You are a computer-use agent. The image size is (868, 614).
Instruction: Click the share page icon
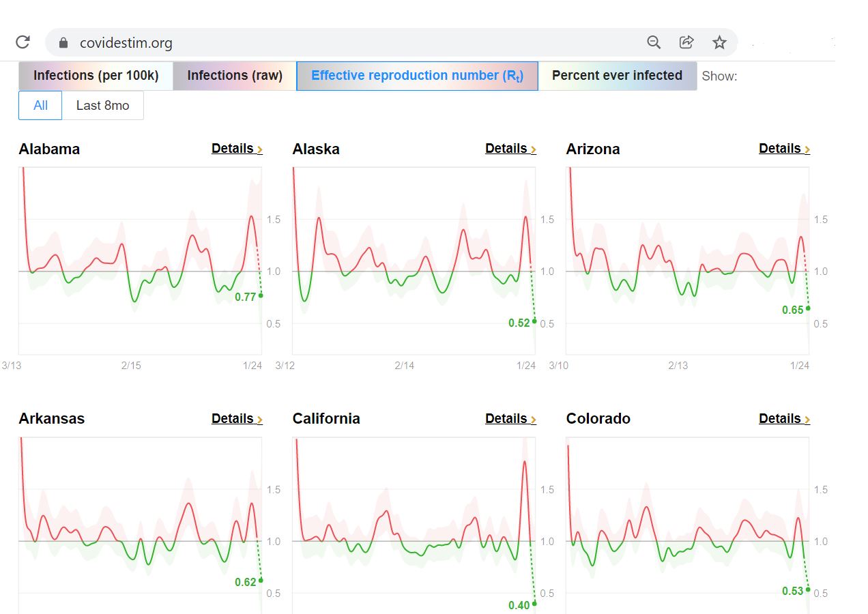686,42
